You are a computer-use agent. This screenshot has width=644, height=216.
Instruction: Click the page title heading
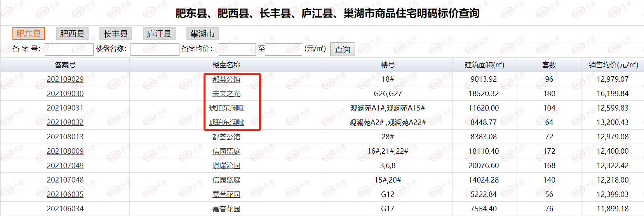coord(327,13)
